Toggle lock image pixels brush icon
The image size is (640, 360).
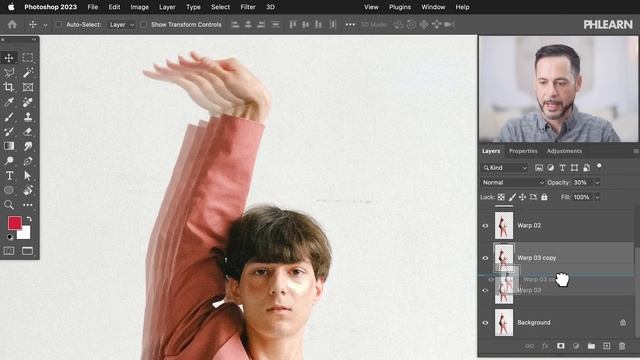(x=512, y=197)
